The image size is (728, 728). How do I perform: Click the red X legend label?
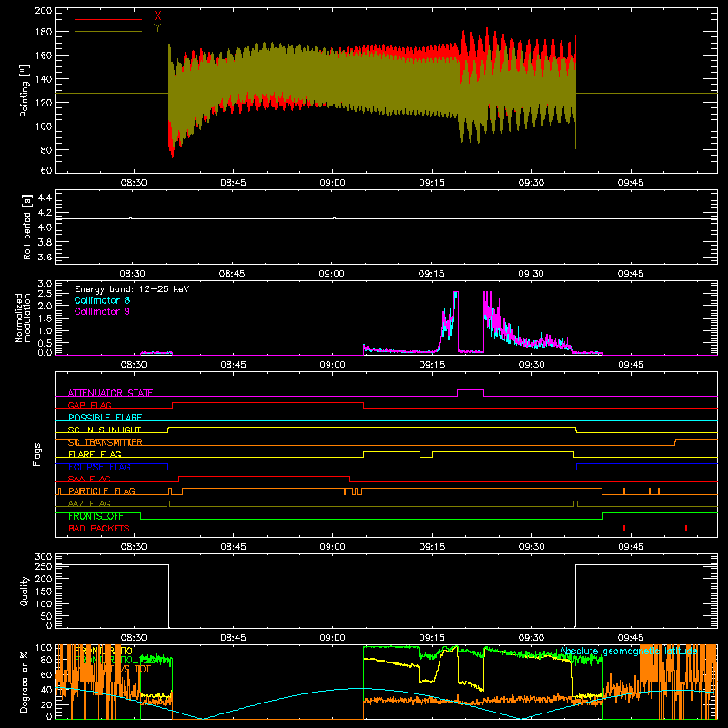point(157,15)
